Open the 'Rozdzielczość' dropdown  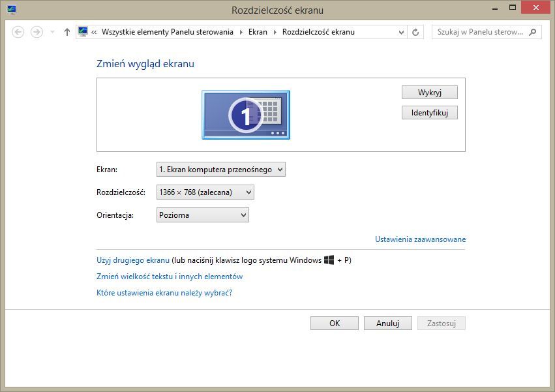(205, 192)
